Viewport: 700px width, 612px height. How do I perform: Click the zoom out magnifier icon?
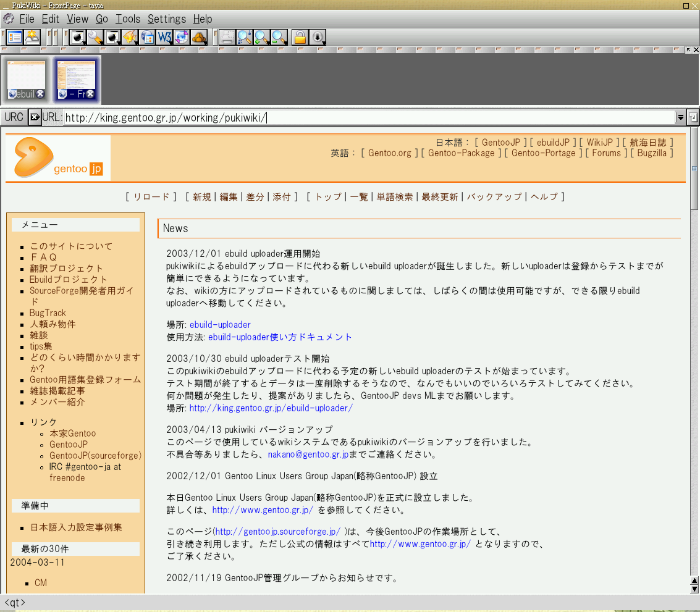click(279, 38)
